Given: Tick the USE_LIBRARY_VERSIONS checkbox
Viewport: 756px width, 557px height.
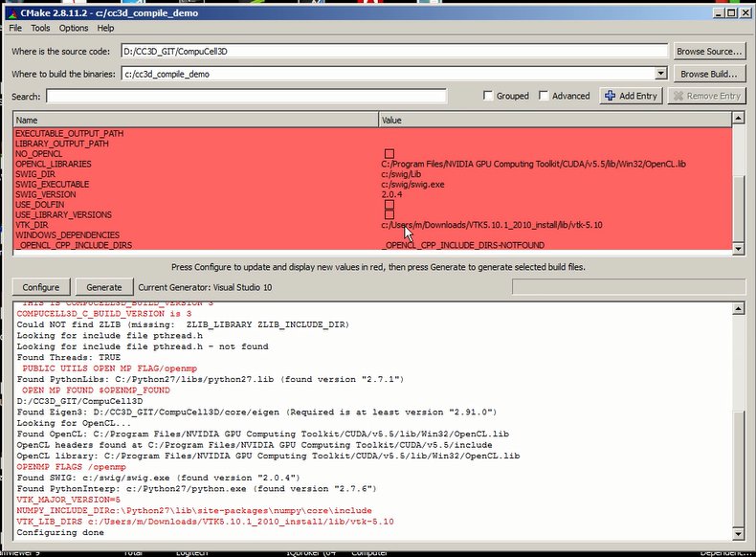Looking at the screenshot, I should coord(389,215).
